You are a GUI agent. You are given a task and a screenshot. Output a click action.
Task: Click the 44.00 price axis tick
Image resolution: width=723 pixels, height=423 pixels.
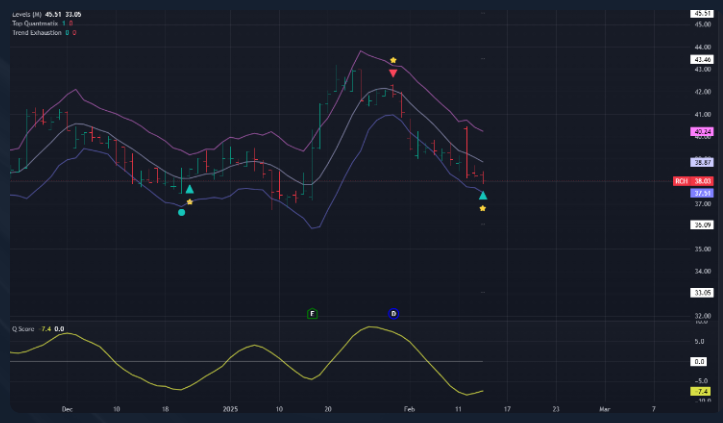click(703, 47)
